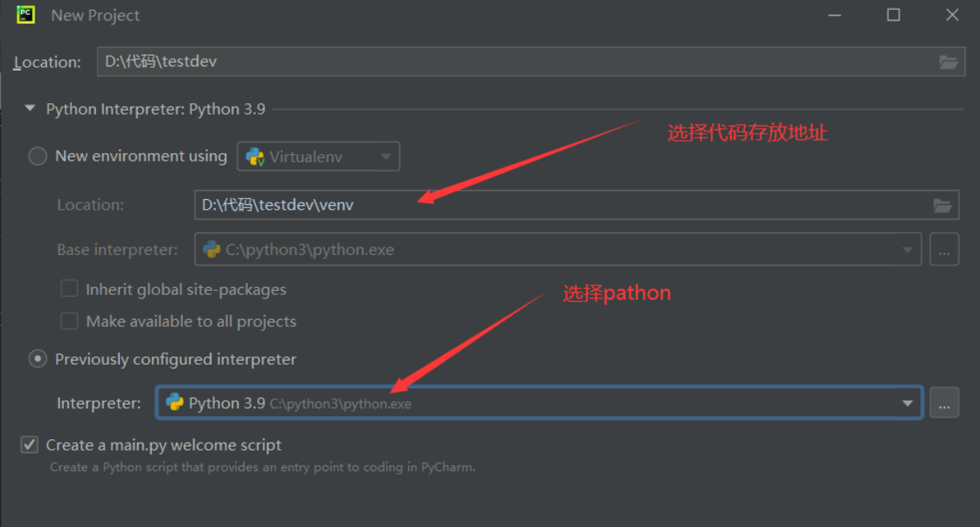Select New environment using radio button

click(38, 156)
